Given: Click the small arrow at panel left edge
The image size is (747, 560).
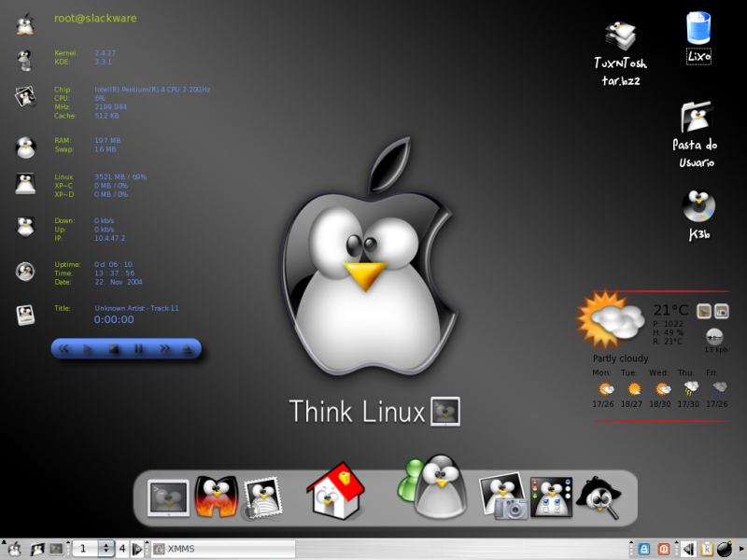Looking at the screenshot, I should tap(4, 543).
